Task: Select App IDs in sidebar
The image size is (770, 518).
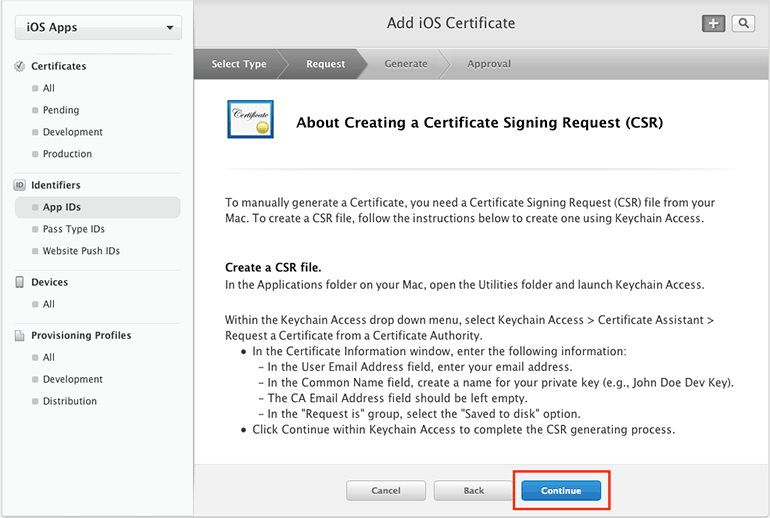Action: pos(62,207)
